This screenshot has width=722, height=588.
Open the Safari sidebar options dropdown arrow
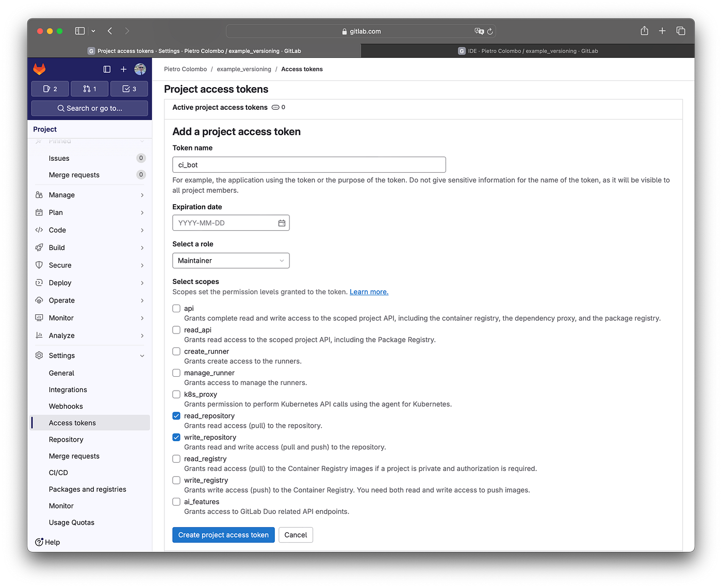(93, 31)
